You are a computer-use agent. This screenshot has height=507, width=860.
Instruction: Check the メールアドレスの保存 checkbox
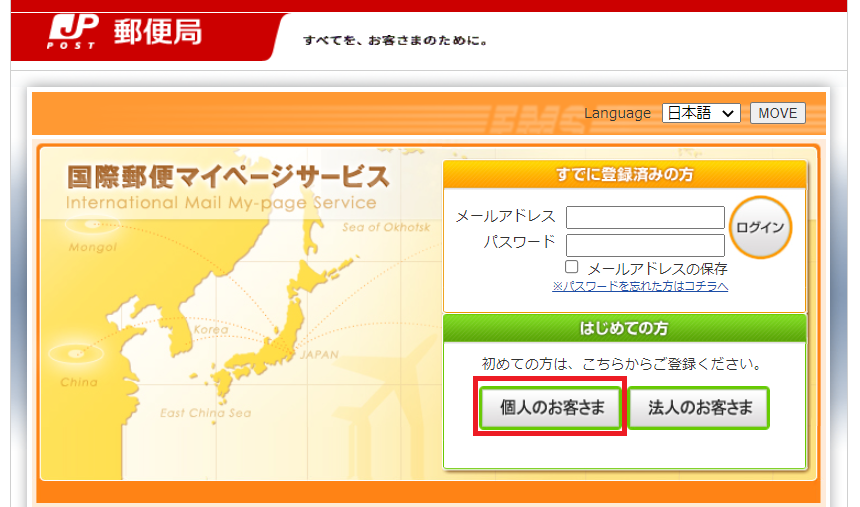coord(572,267)
